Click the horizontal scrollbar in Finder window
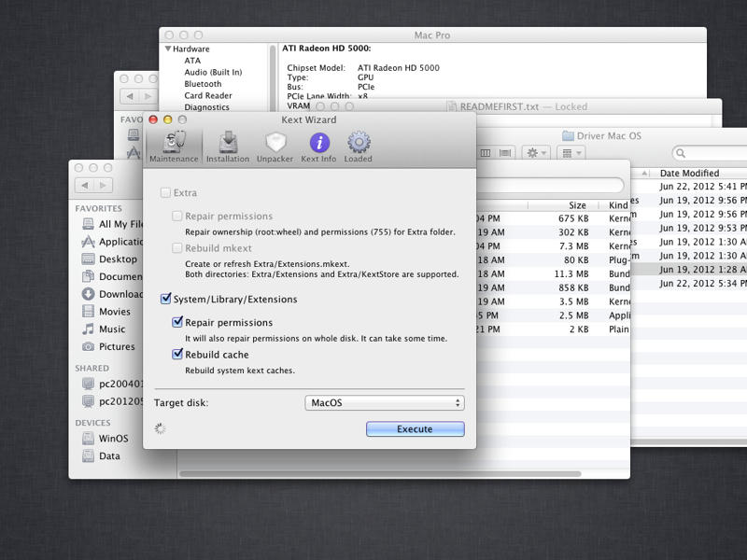Image resolution: width=747 pixels, height=560 pixels. coord(380,474)
